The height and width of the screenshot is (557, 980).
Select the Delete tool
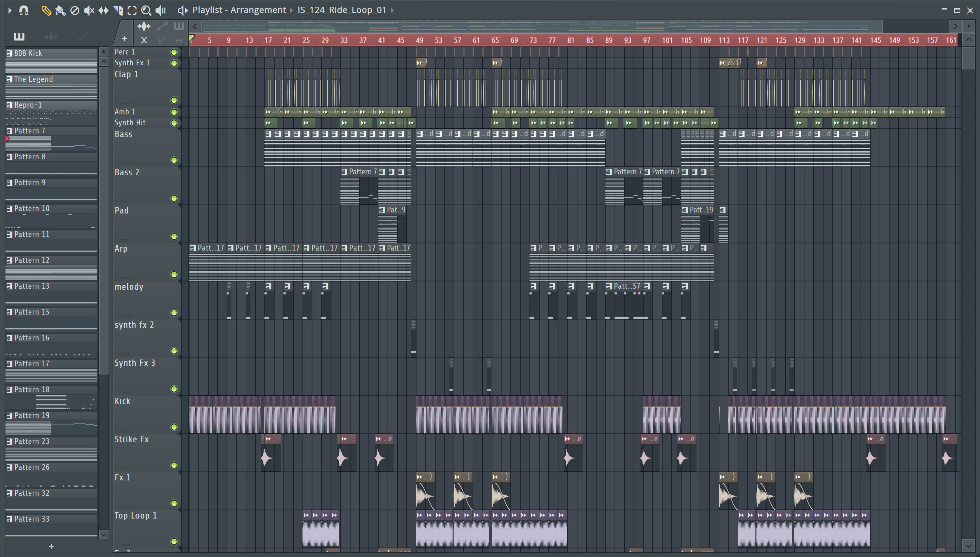pyautogui.click(x=75, y=10)
